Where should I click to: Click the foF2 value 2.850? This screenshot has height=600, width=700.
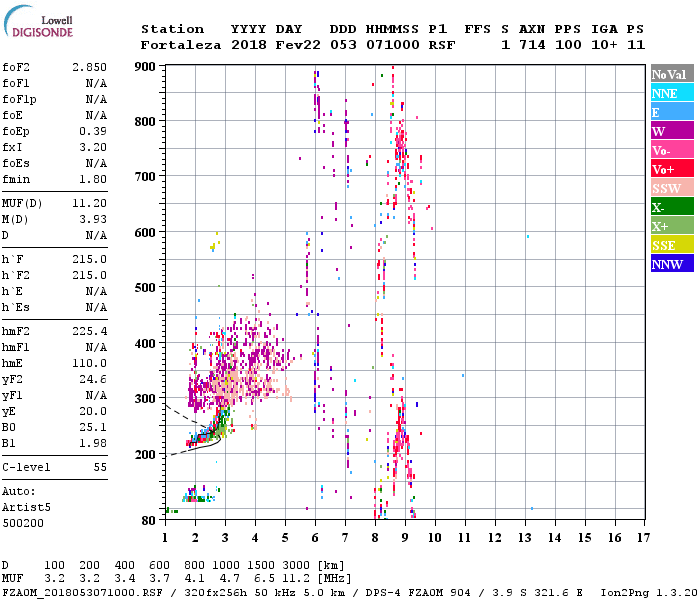89,67
